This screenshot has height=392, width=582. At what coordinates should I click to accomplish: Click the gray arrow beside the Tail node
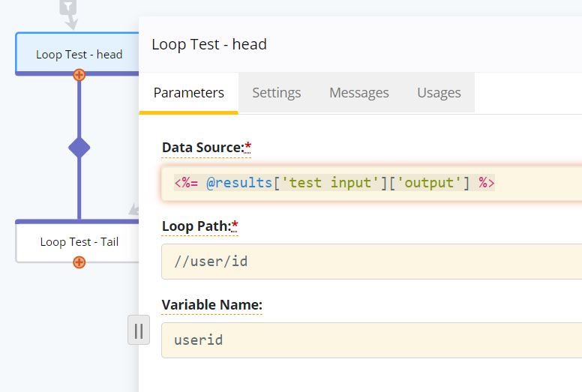[x=134, y=209]
